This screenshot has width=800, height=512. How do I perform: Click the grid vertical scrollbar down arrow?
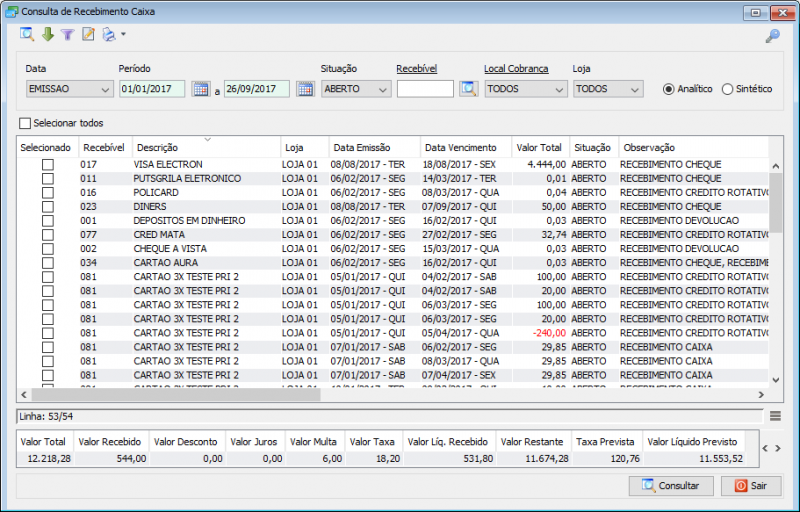point(776,380)
